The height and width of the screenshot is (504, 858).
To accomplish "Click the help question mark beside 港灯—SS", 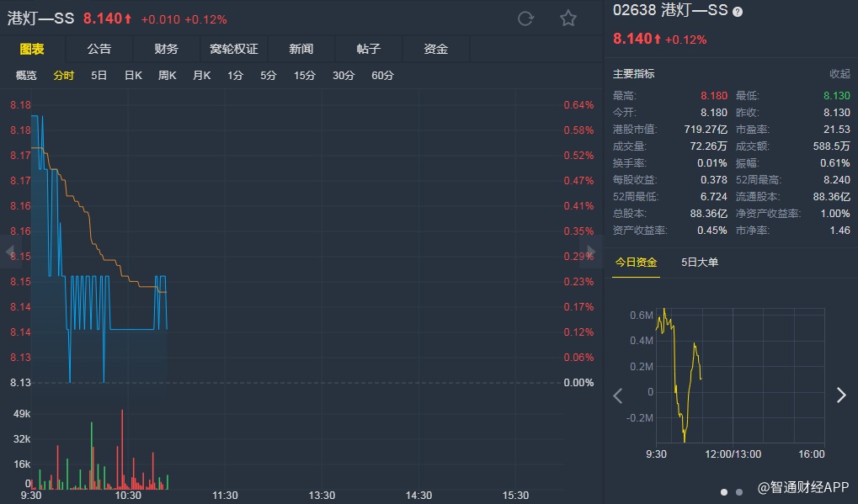I will 738,12.
